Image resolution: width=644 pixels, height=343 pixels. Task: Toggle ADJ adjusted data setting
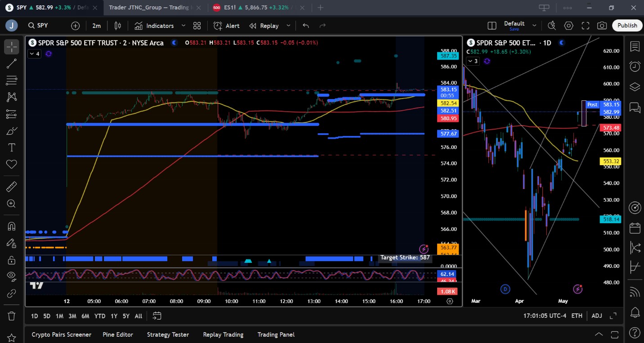pos(596,316)
